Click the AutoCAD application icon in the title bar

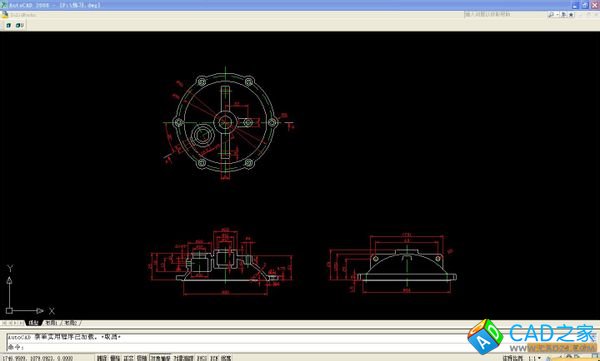coord(4,5)
